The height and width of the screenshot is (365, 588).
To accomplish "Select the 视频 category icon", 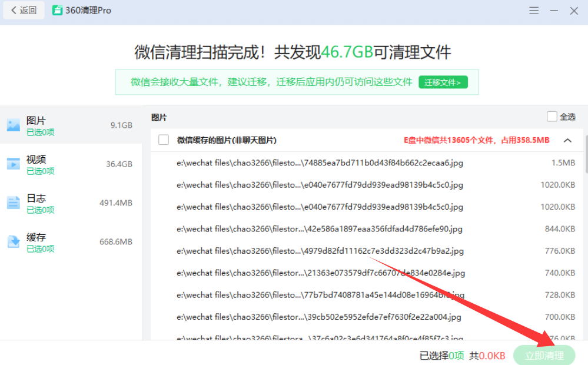I will (13, 164).
